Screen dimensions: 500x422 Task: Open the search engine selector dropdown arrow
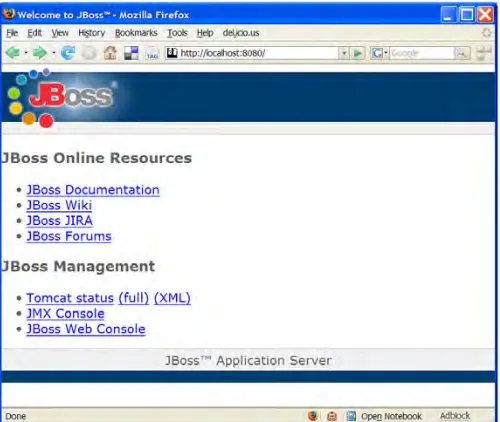coord(386,53)
